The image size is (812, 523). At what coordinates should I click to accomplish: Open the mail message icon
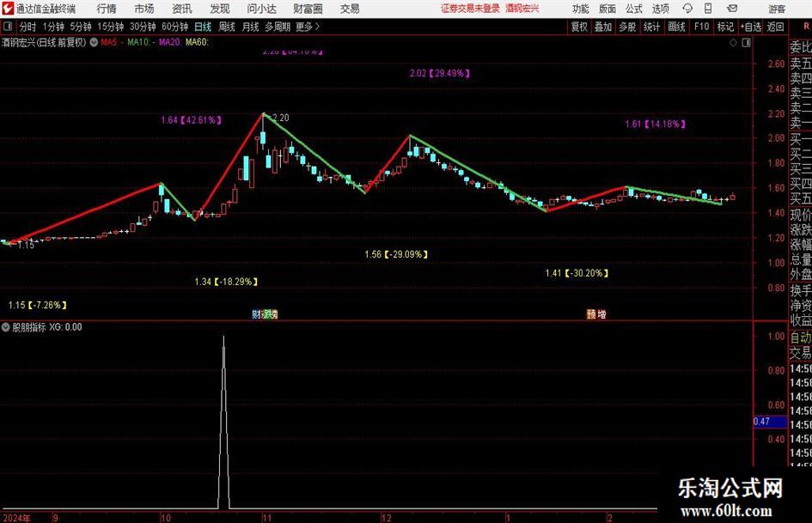(x=732, y=9)
